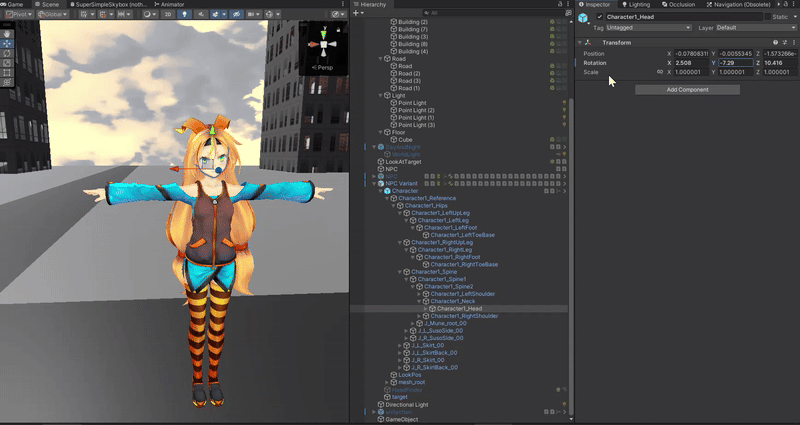Select the Hand view tool
The width and height of the screenshot is (800, 425).
7,34
